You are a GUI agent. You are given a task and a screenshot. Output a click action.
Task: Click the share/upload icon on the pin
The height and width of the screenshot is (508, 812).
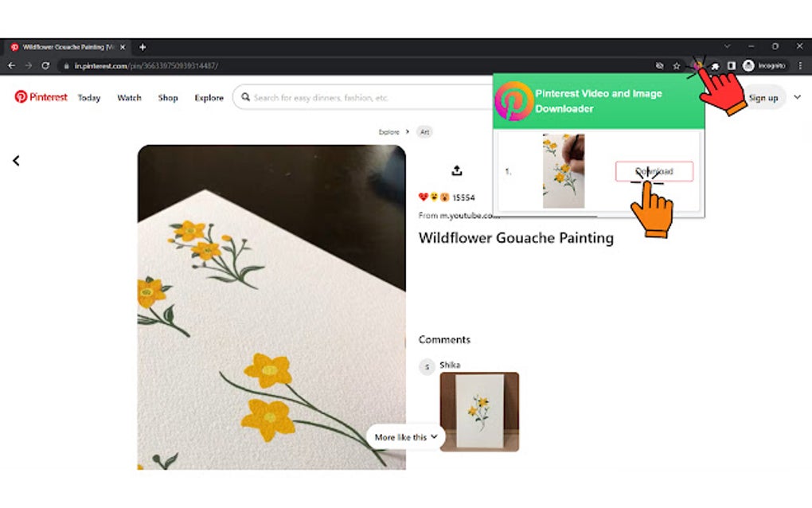(x=456, y=170)
